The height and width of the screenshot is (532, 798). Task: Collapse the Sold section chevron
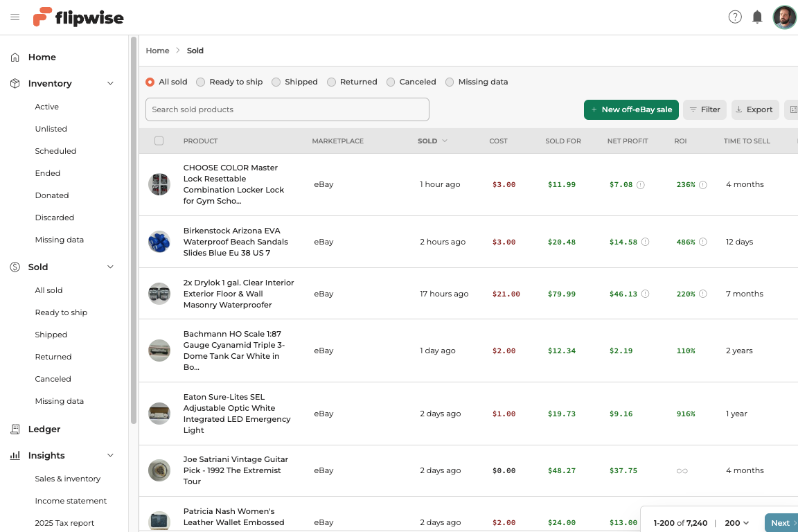click(110, 267)
